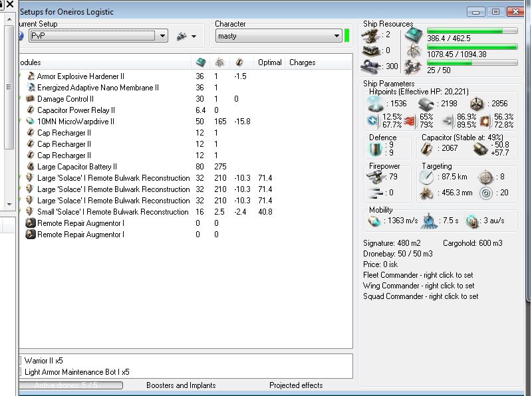The image size is (532, 396).
Task: Click the calibration icon showing 300
Action: click(x=370, y=66)
